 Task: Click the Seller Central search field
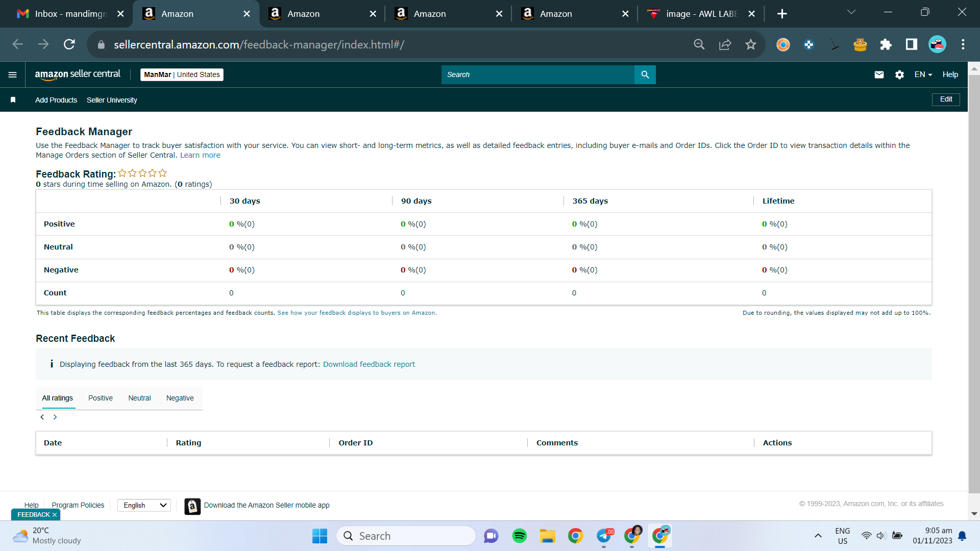coord(538,74)
